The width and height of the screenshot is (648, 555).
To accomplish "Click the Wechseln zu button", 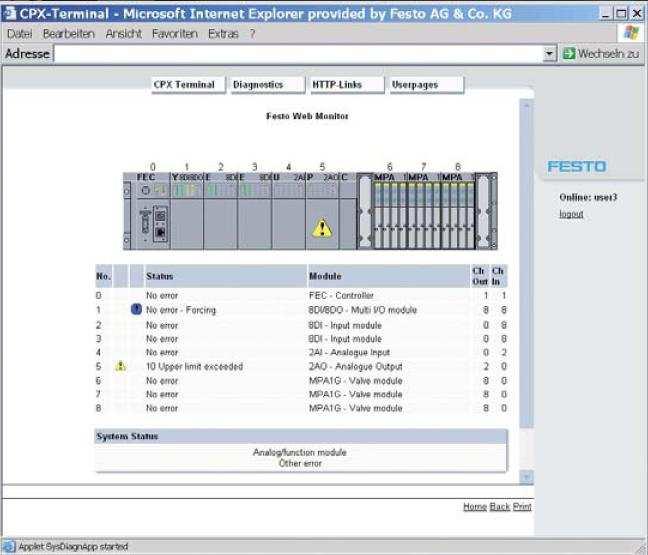I will [x=601, y=54].
